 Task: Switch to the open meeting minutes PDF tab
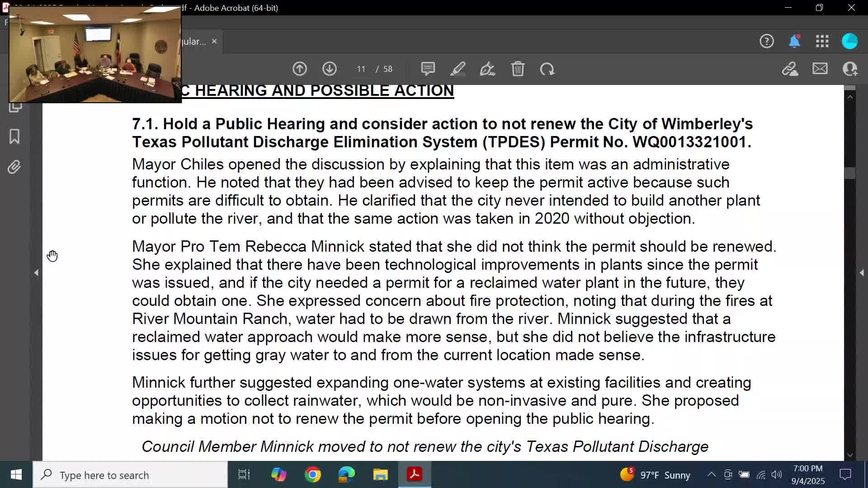194,41
